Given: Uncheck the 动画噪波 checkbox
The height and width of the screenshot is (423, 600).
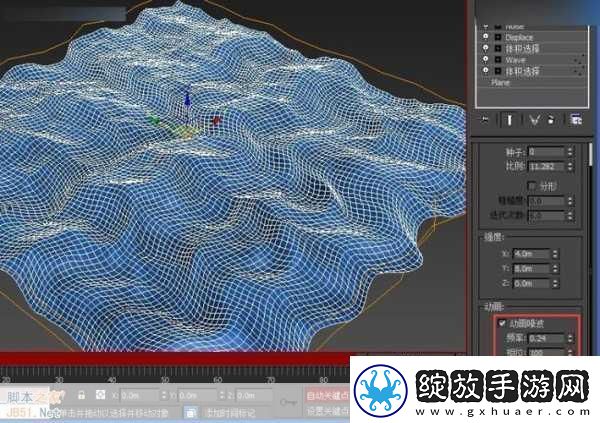Looking at the screenshot, I should tap(502, 323).
